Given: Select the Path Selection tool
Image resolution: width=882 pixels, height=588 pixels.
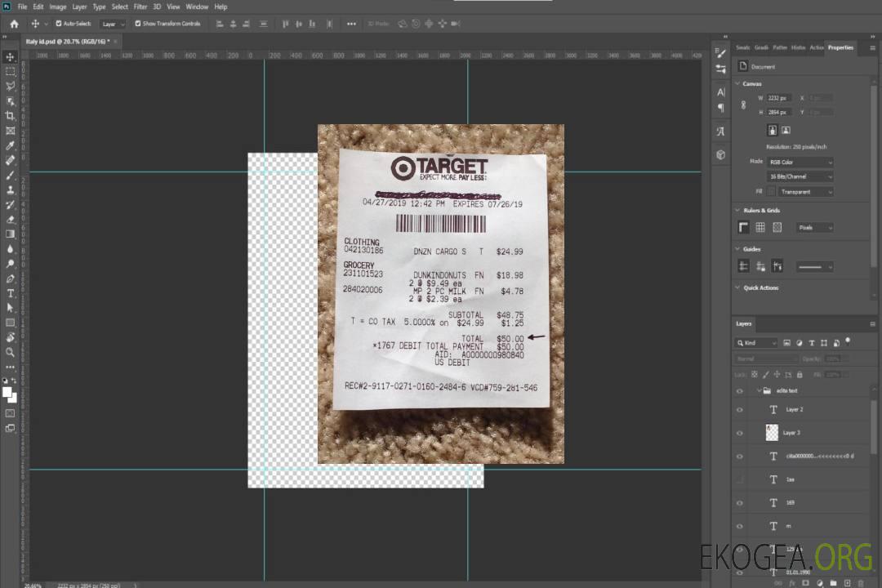Looking at the screenshot, I should click(x=10, y=308).
